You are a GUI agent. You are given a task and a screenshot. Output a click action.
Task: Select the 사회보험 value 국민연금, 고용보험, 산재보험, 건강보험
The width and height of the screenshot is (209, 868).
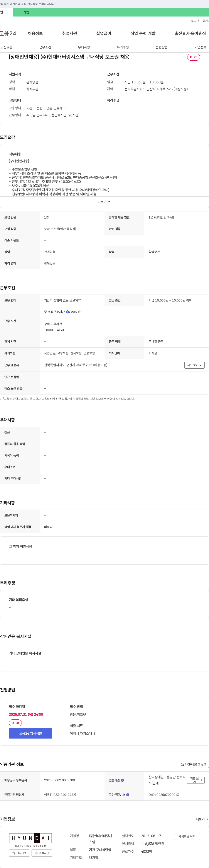coord(69,353)
